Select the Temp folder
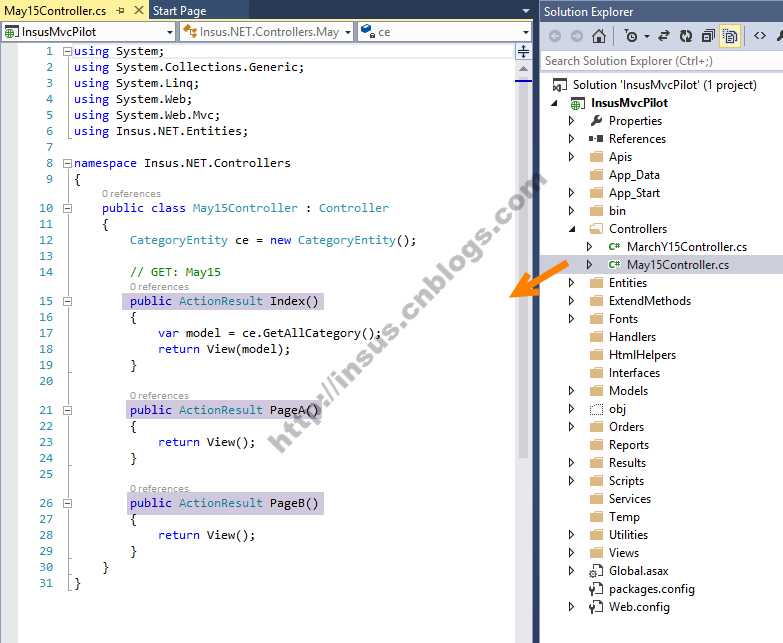 [624, 517]
